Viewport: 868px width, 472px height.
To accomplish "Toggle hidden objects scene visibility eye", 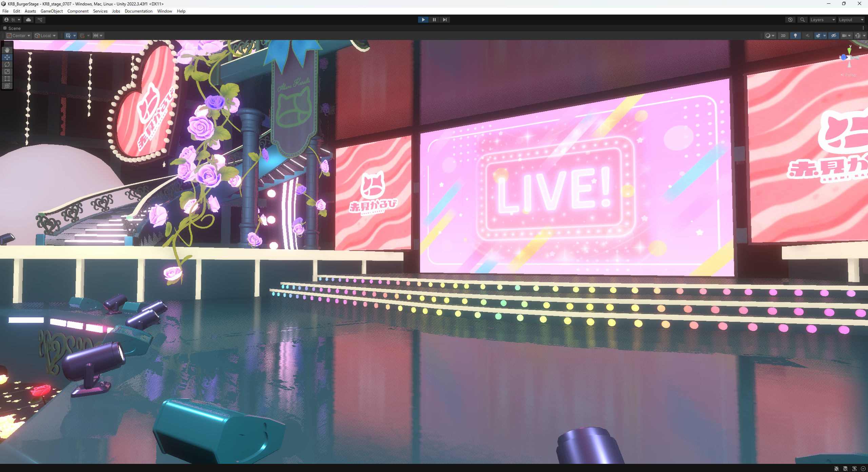I will click(833, 36).
